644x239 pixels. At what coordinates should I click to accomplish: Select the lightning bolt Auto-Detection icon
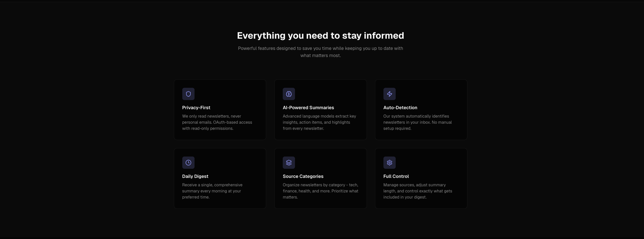tap(389, 94)
